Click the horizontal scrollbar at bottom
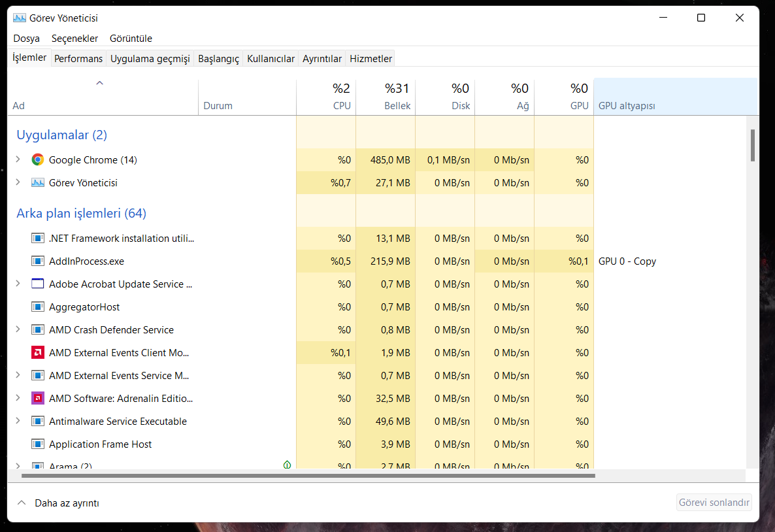Screen dimensions: 775x532 click(307, 476)
